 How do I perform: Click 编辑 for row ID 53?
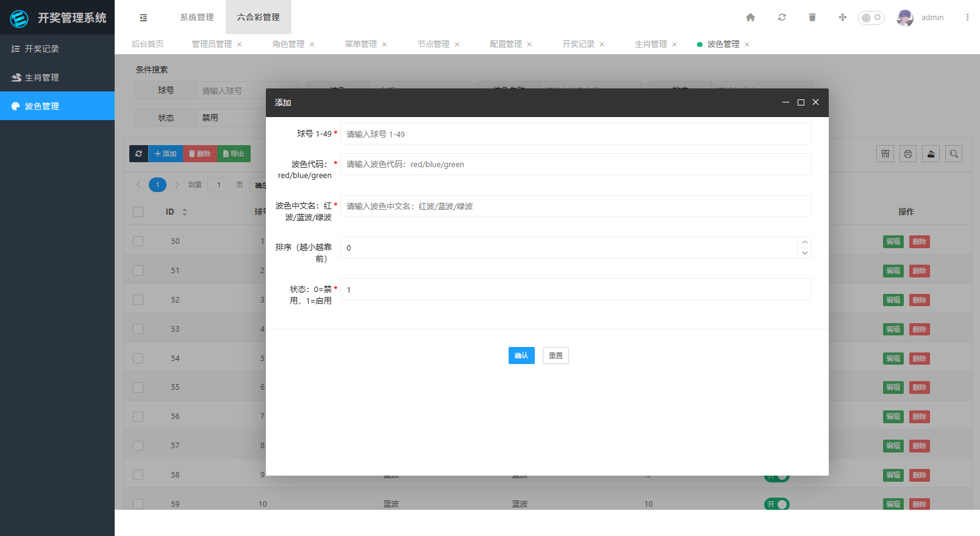(x=893, y=329)
